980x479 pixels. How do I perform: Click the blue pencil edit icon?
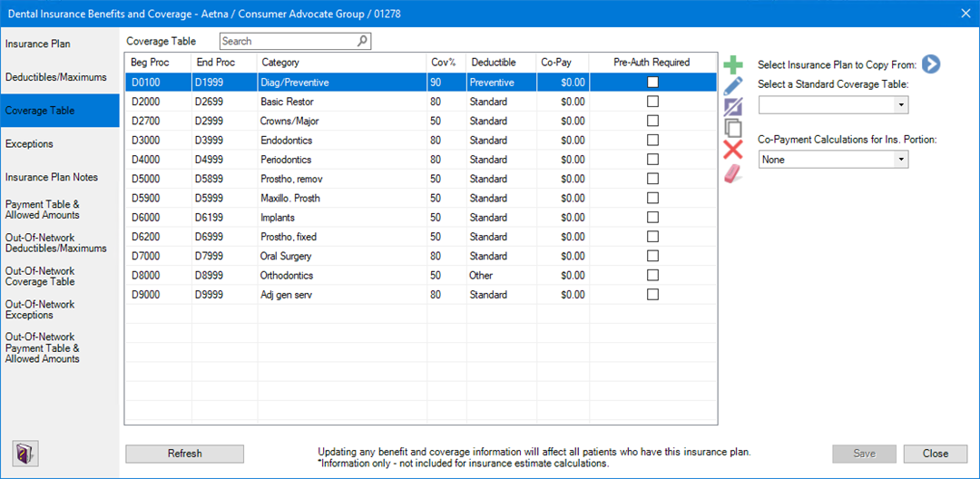(x=733, y=86)
